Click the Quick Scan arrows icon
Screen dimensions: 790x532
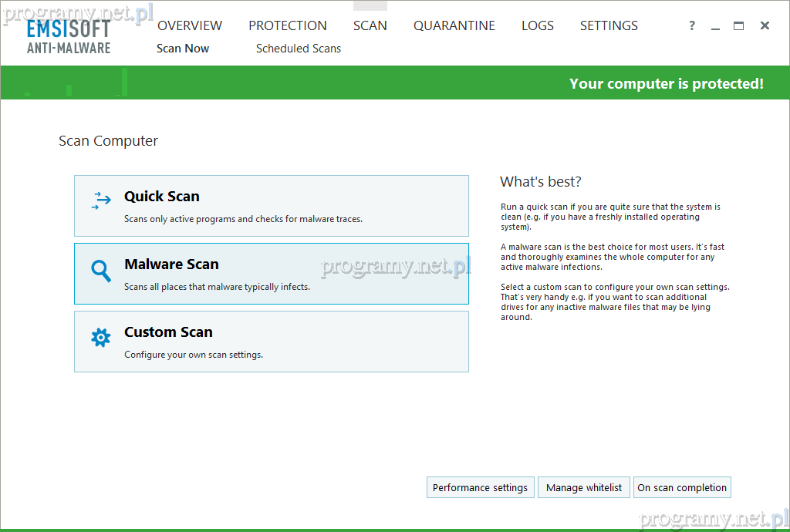[101, 202]
